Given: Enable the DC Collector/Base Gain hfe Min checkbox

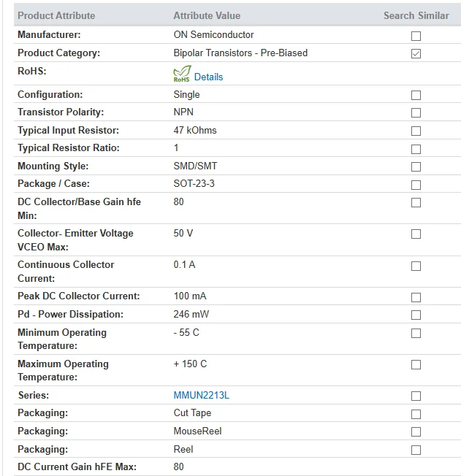Looking at the screenshot, I should pos(416,202).
